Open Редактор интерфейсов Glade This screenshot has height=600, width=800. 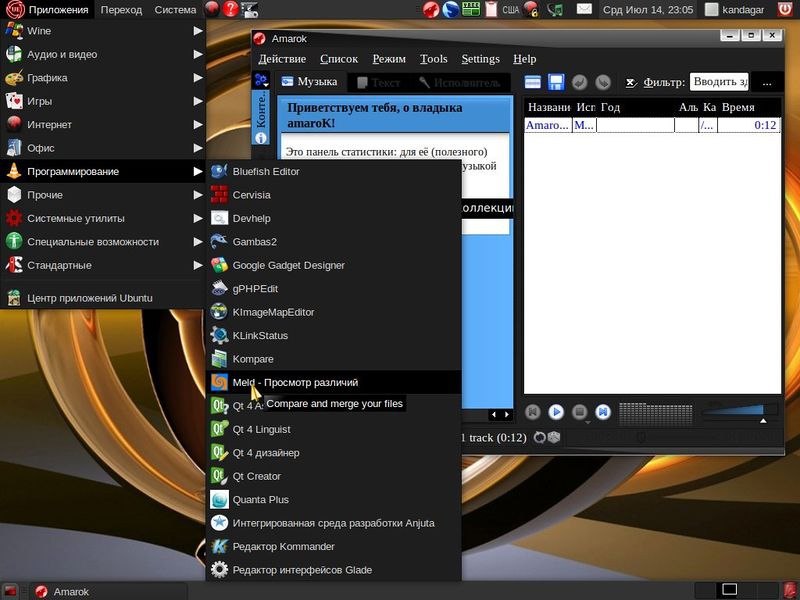pyautogui.click(x=334, y=570)
